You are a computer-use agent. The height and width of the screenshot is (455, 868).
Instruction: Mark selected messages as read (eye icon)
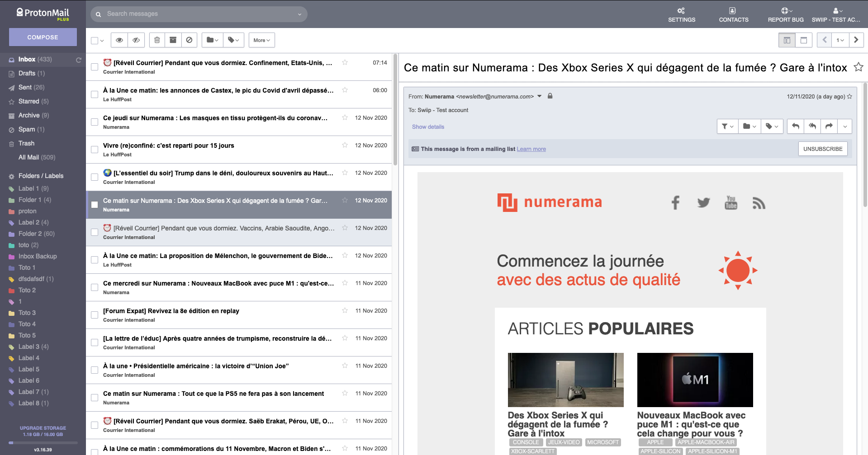pyautogui.click(x=119, y=40)
